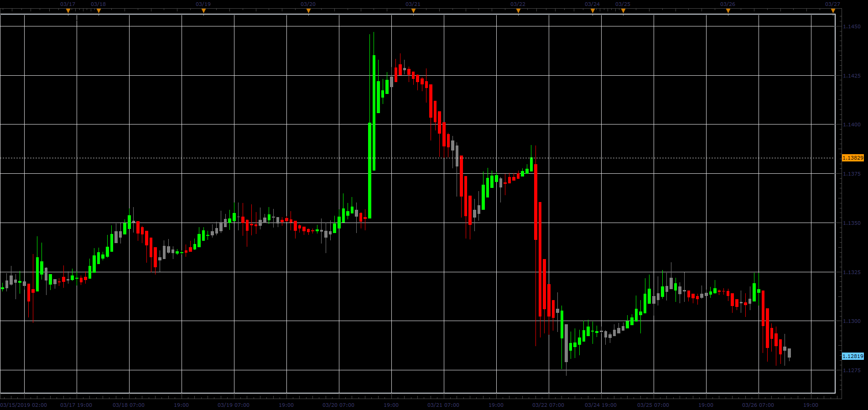Select the 03/24 day marker triangle
The image size is (868, 410).
[593, 11]
